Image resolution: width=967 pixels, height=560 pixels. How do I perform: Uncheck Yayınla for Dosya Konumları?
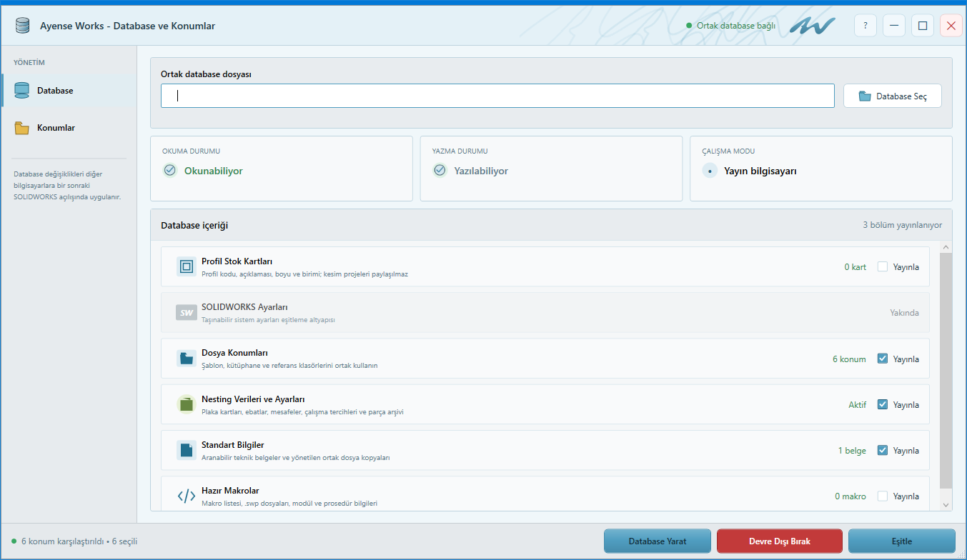(883, 359)
